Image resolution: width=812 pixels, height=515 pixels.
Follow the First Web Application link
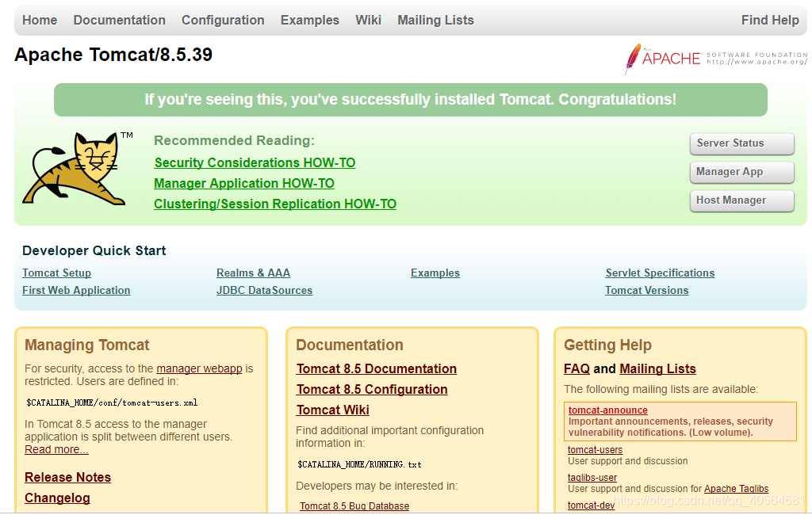[76, 290]
